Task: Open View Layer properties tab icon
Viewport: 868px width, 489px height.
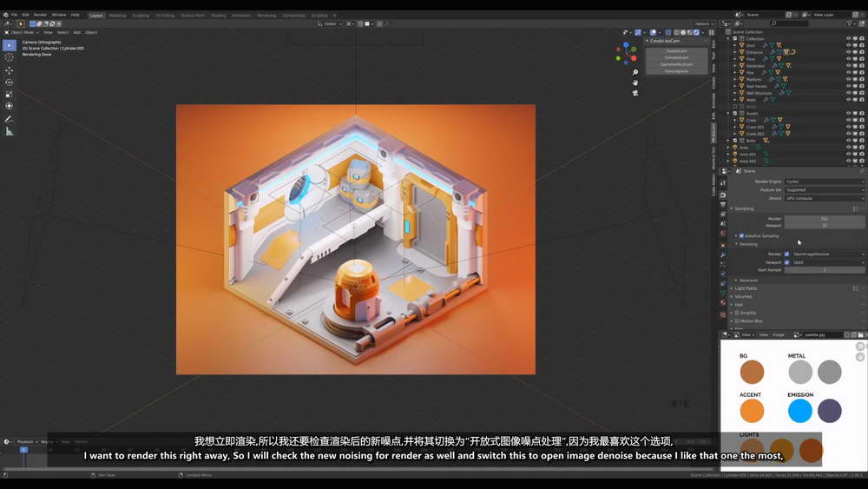Action: tap(723, 214)
